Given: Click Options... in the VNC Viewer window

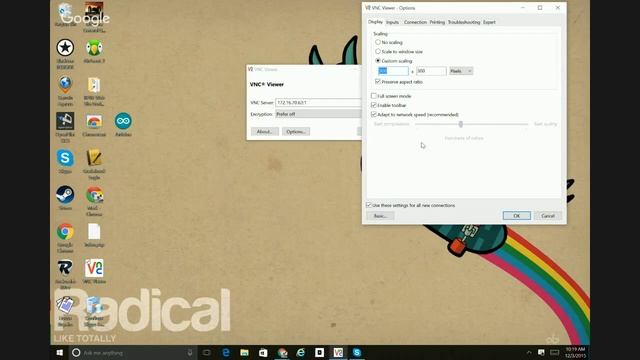Looking at the screenshot, I should tap(296, 131).
